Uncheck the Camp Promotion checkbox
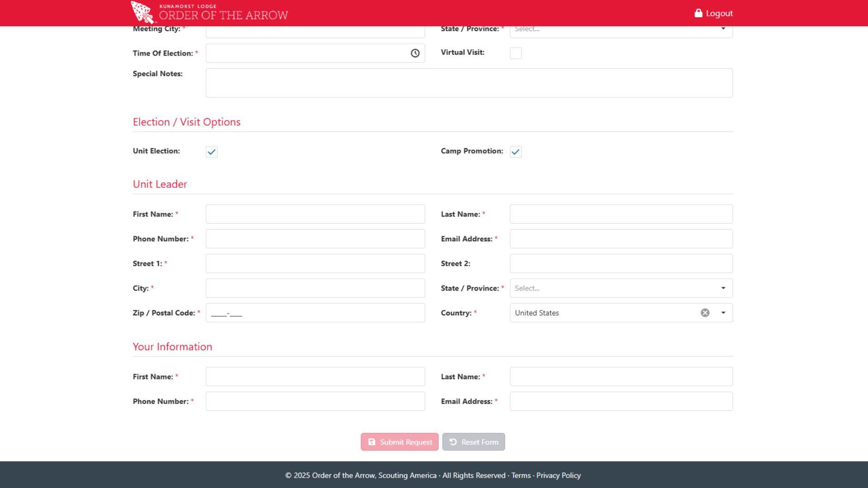This screenshot has width=868, height=488. [x=515, y=152]
